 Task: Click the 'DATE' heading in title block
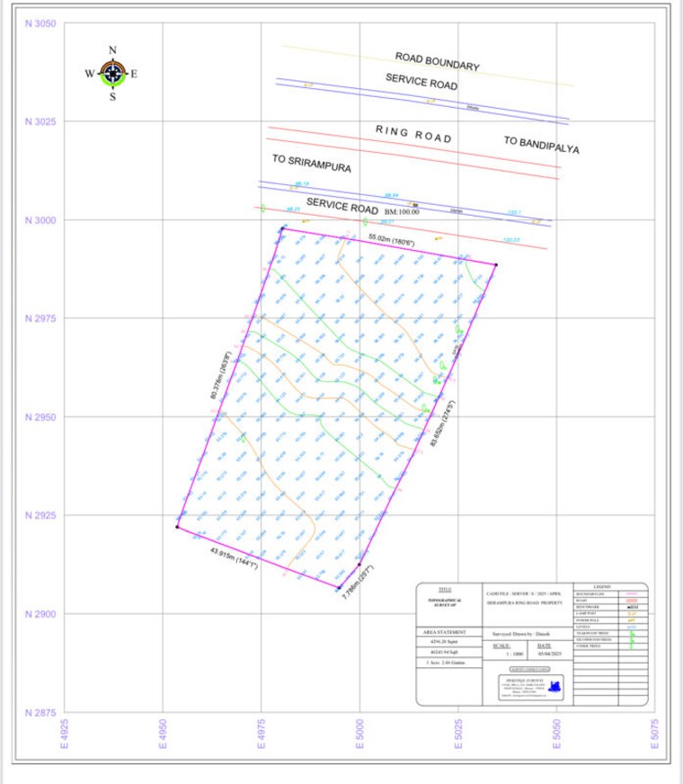coord(544,646)
